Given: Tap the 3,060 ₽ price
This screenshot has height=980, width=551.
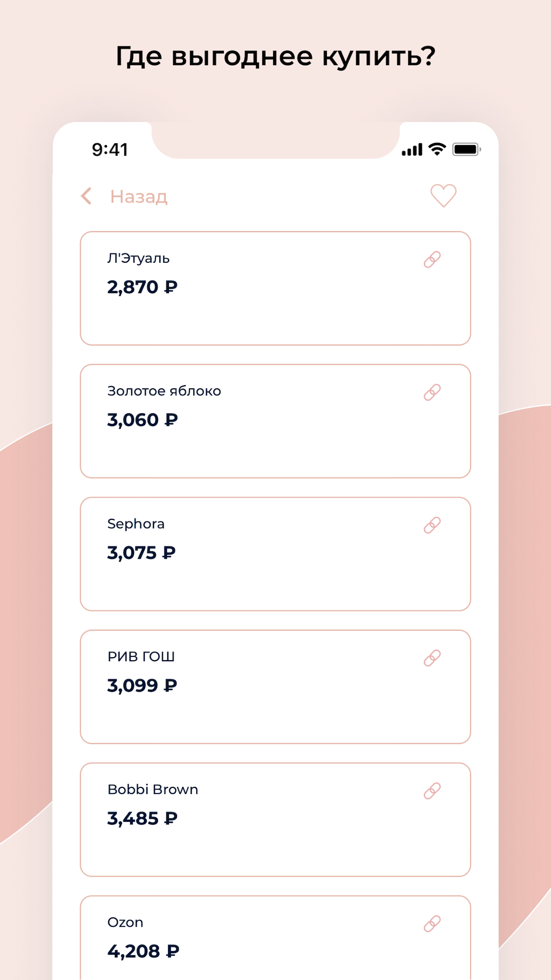Looking at the screenshot, I should pyautogui.click(x=142, y=420).
